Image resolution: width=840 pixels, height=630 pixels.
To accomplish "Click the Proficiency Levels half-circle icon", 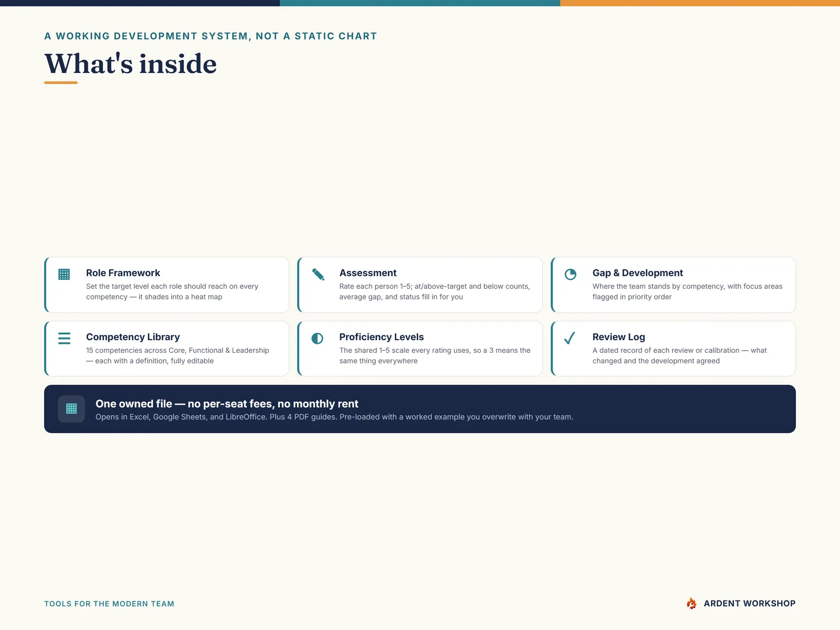I will click(x=317, y=338).
